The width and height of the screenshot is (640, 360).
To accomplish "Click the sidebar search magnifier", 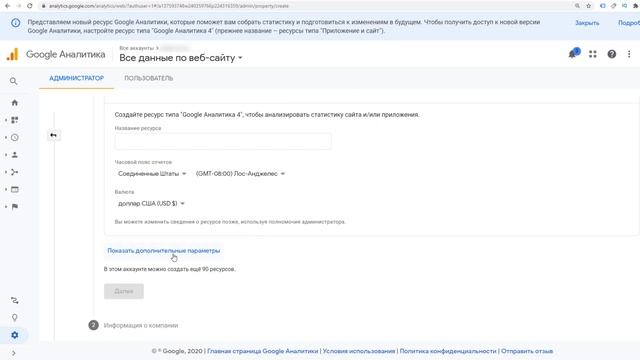I will pyautogui.click(x=13, y=81).
